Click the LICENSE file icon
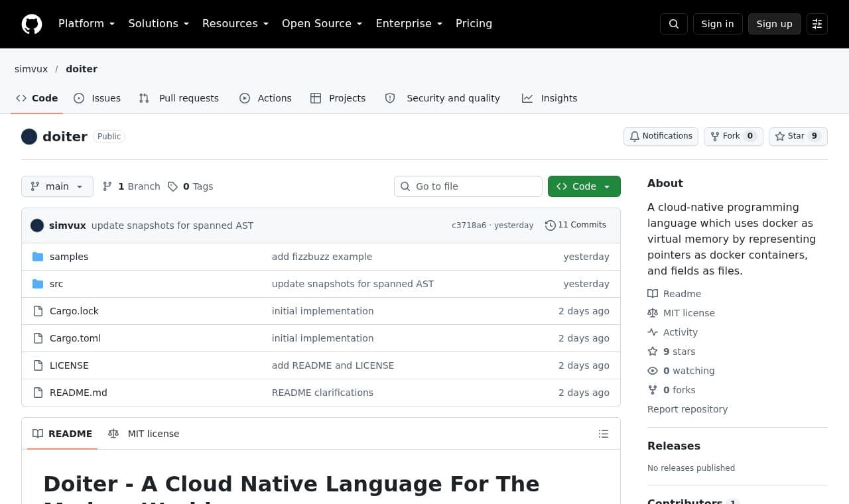The height and width of the screenshot is (504, 849). coord(38,365)
